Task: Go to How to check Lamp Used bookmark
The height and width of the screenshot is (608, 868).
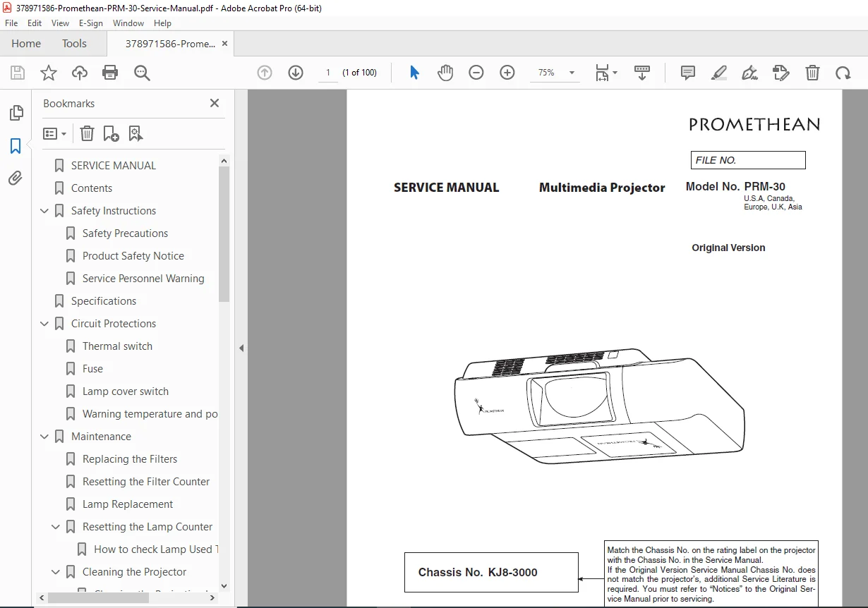Action: pos(156,549)
